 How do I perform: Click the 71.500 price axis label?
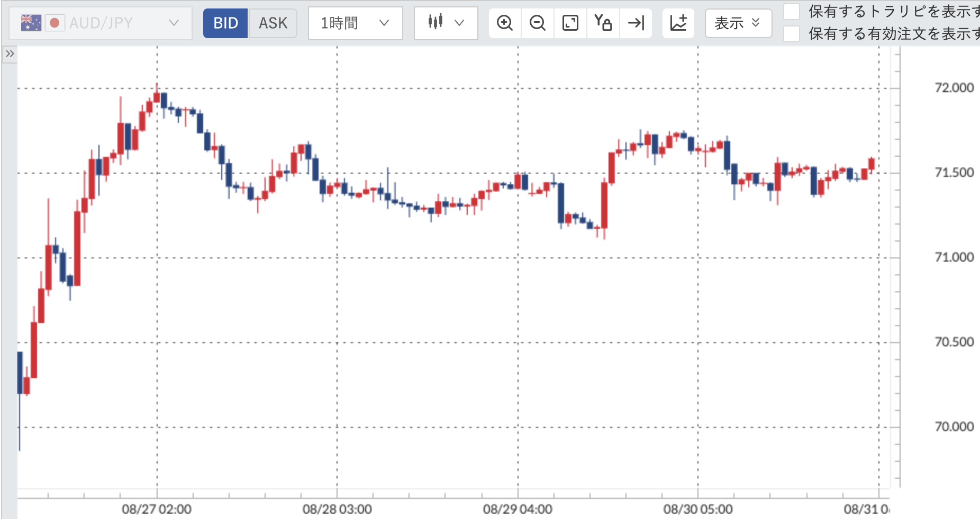[x=954, y=173]
